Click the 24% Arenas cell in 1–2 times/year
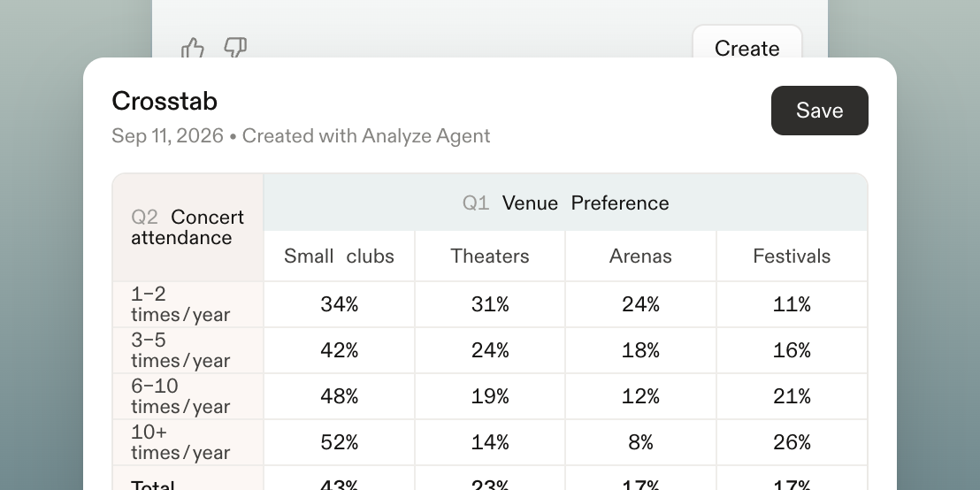980x490 pixels. click(x=640, y=304)
